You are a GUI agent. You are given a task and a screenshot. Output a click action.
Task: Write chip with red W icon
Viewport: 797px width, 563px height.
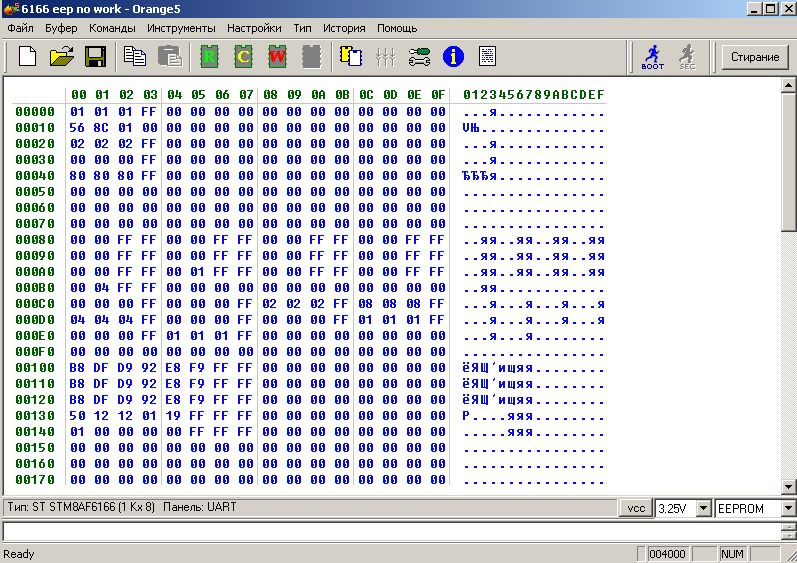tap(278, 56)
